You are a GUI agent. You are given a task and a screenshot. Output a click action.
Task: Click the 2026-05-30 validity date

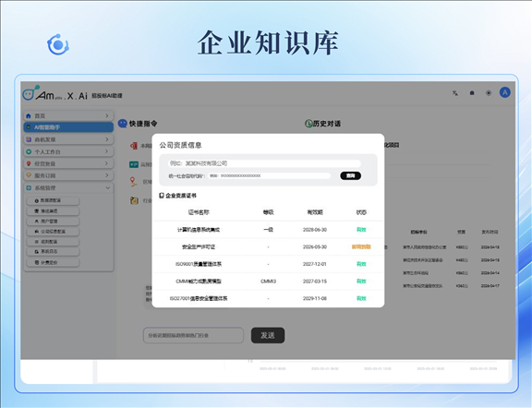315,246
